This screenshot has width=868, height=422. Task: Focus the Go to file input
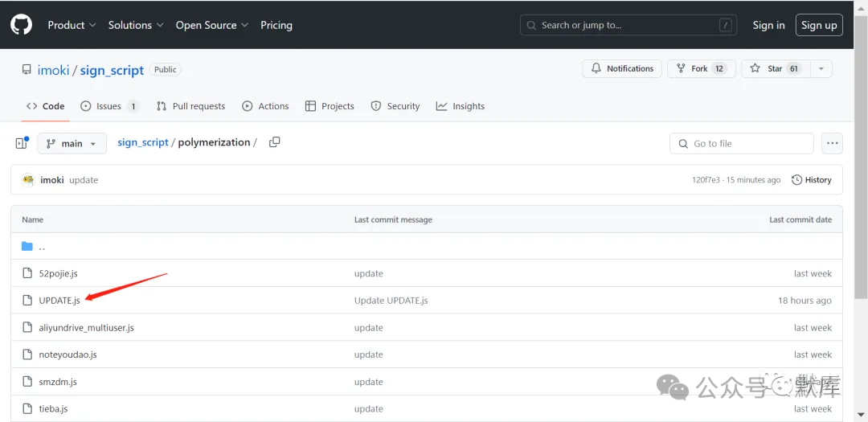742,143
